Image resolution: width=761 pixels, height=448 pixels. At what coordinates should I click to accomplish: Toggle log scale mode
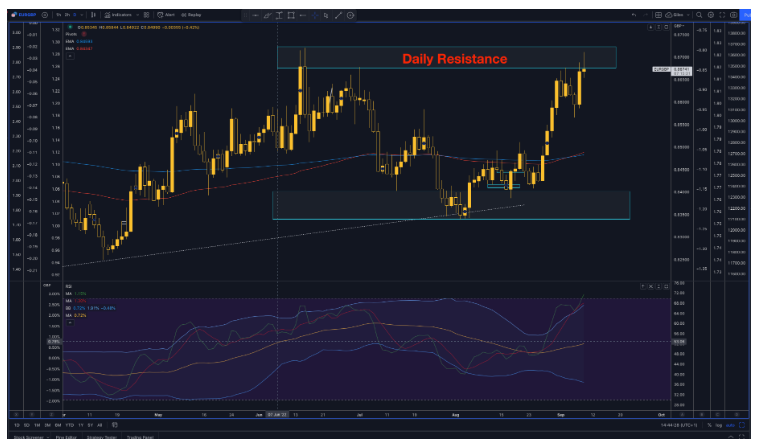click(x=719, y=425)
